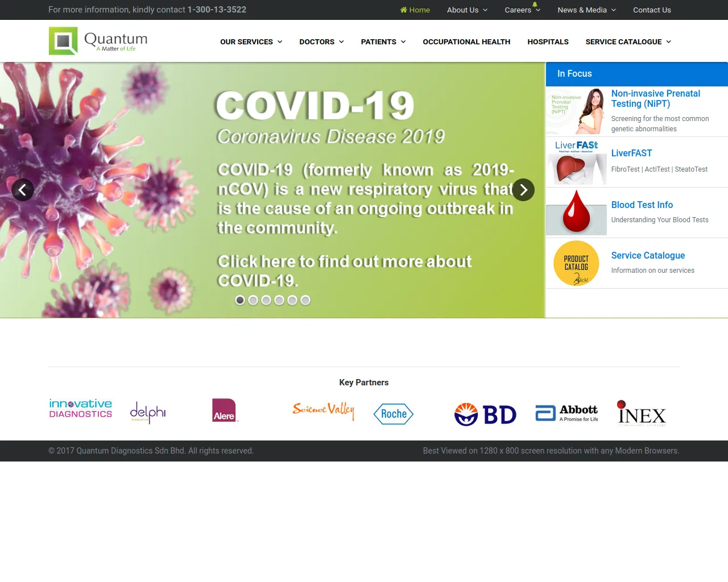Open INEX partner logo

[x=642, y=413]
